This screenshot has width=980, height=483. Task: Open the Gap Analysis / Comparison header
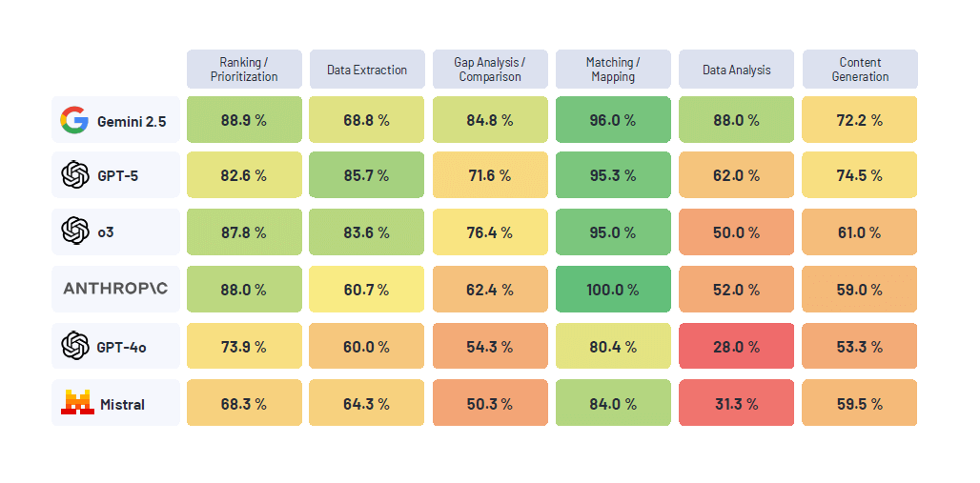tap(490, 70)
